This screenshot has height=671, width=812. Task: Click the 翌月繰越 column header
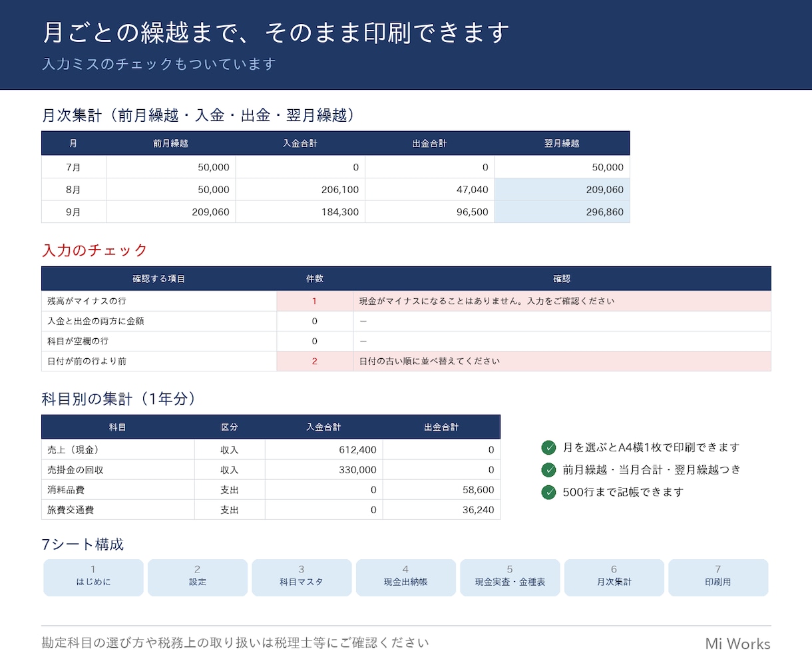[x=562, y=144]
